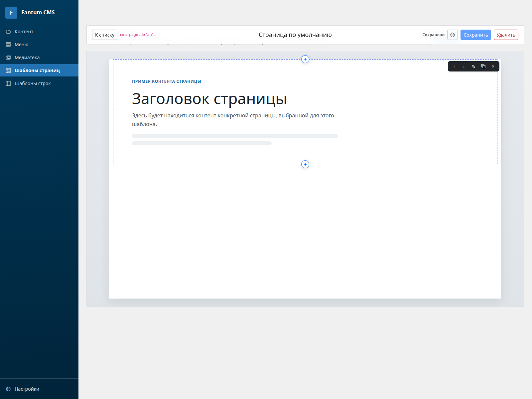Image resolution: width=532 pixels, height=399 pixels.
Task: Open Настройки at sidebar bottom
Action: (x=28, y=389)
